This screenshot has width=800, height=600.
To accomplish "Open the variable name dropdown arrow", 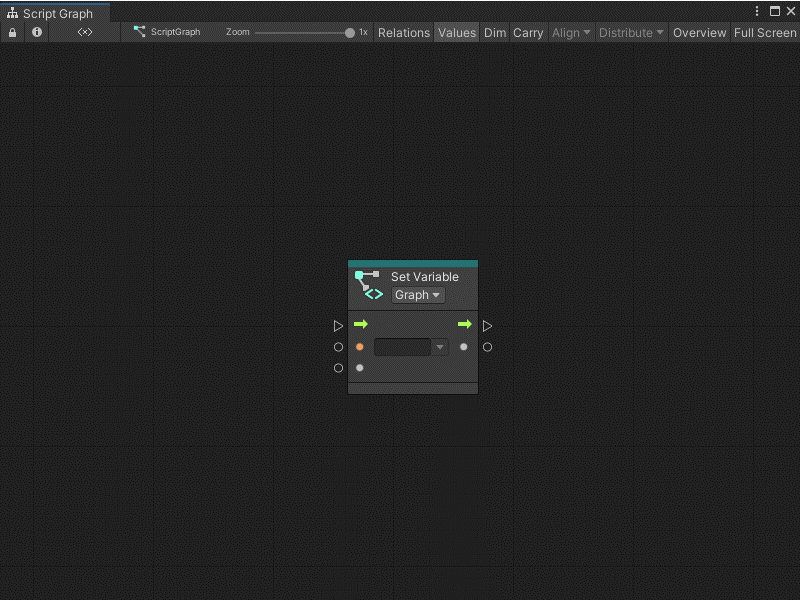I will 440,347.
